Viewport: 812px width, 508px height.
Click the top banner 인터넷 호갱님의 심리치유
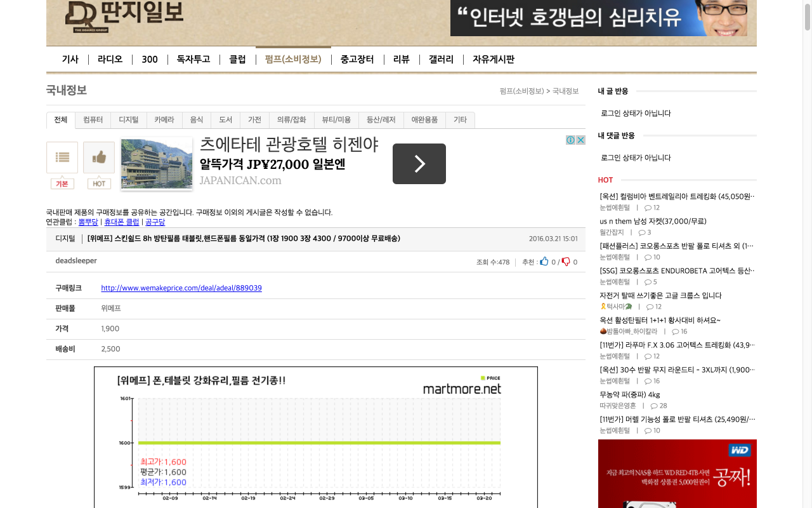(599, 18)
